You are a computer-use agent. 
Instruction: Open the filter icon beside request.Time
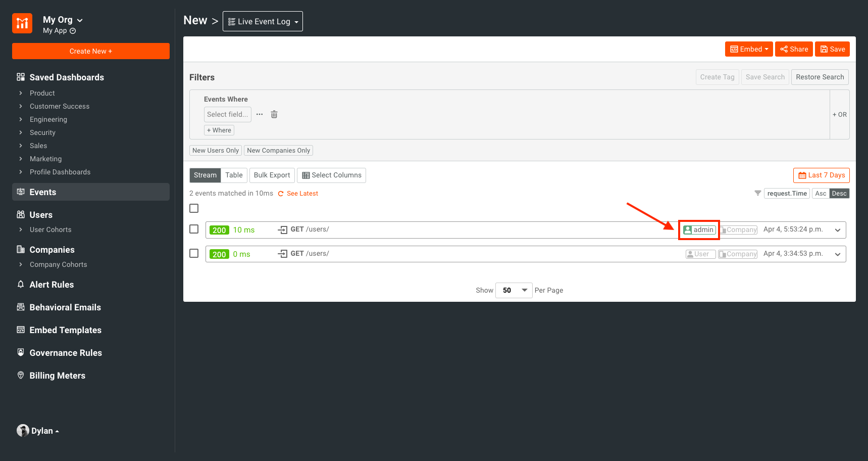757,193
